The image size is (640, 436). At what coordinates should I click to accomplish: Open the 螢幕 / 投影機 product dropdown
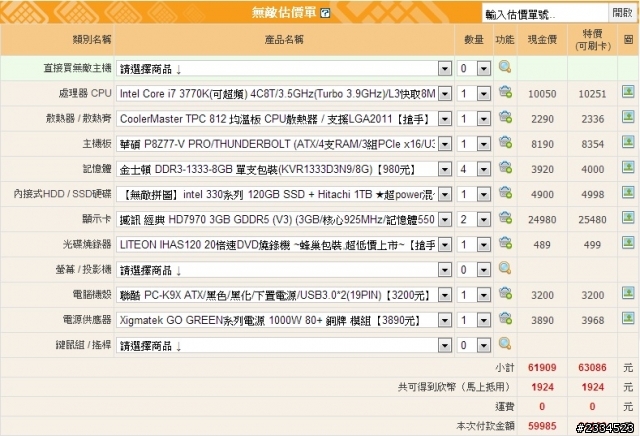point(284,270)
